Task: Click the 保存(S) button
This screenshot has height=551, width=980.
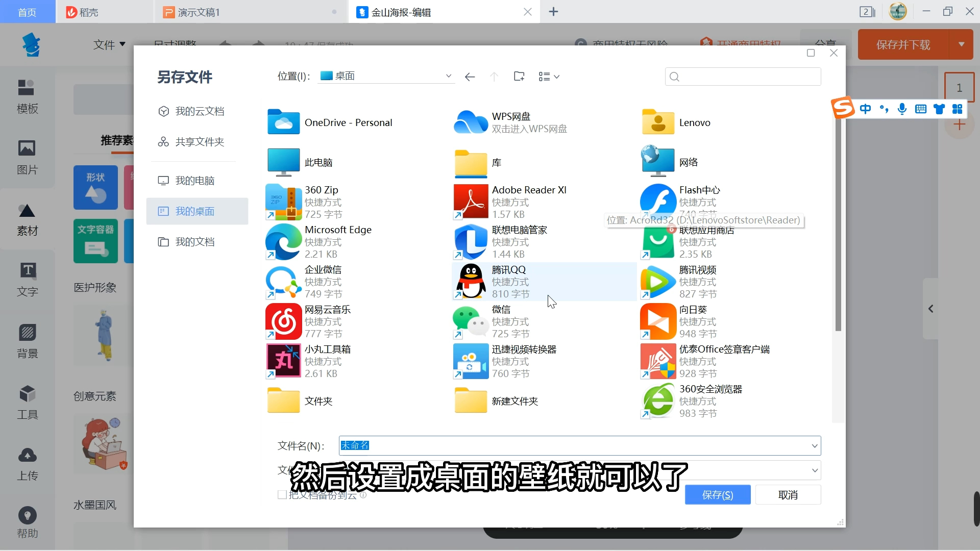Action: pos(718,495)
